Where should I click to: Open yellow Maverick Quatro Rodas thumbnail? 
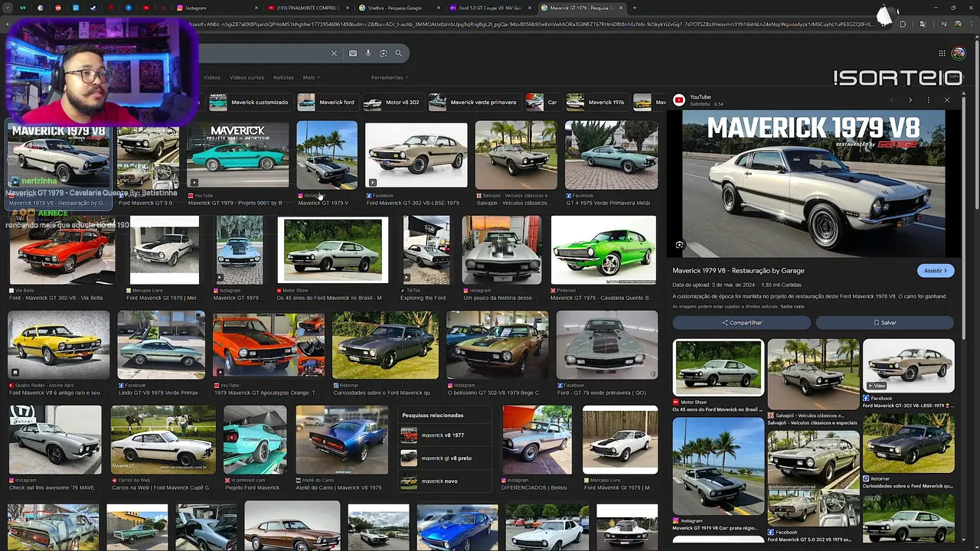(58, 344)
